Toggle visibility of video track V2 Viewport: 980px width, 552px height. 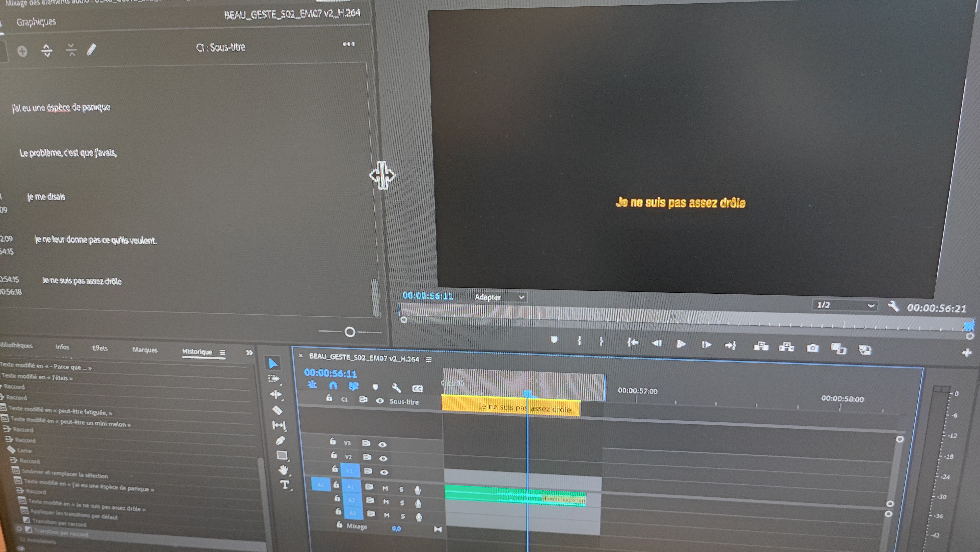coord(383,458)
